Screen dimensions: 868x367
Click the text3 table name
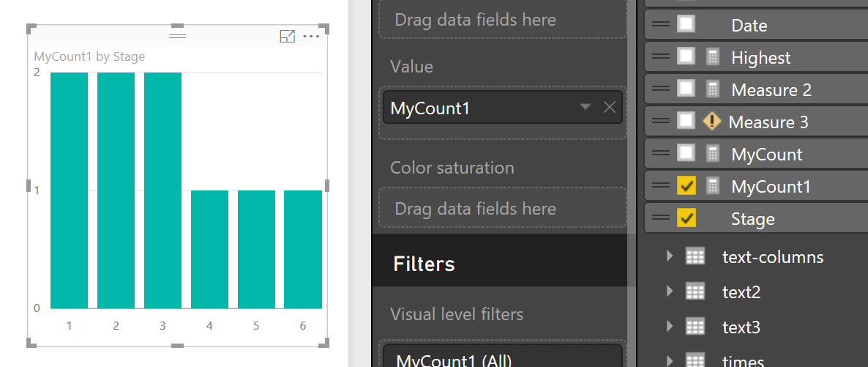(741, 327)
